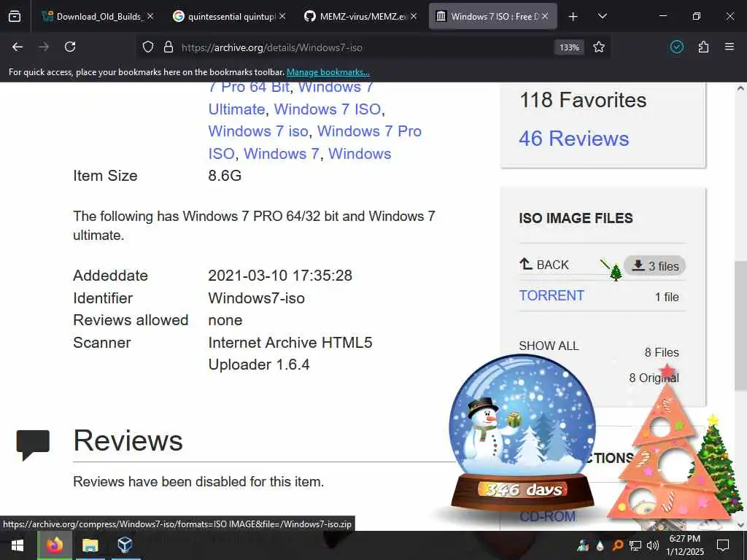Open the Windows Start menu
Image resolution: width=747 pixels, height=560 pixels.
(18, 545)
